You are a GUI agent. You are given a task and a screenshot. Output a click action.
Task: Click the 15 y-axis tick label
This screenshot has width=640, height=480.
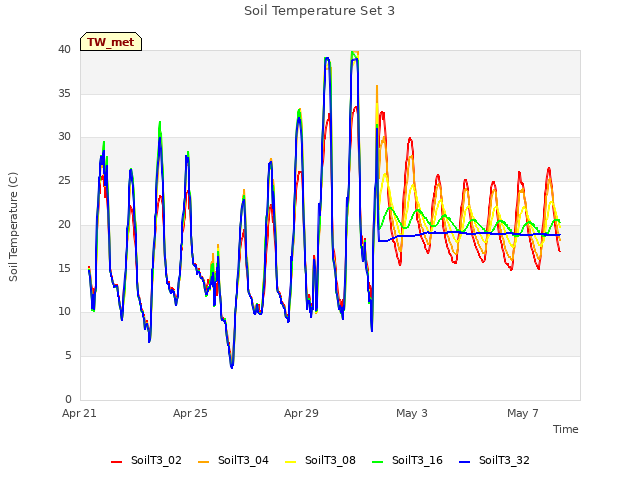point(64,268)
